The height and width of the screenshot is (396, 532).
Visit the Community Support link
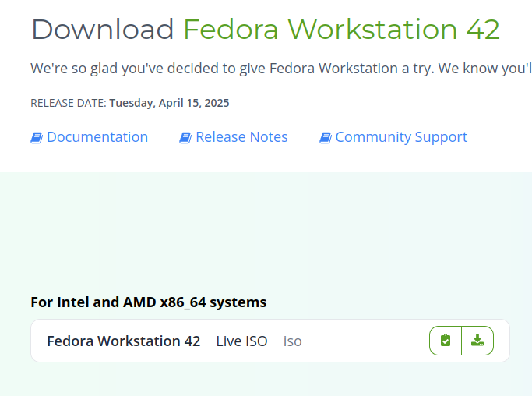[x=401, y=137]
